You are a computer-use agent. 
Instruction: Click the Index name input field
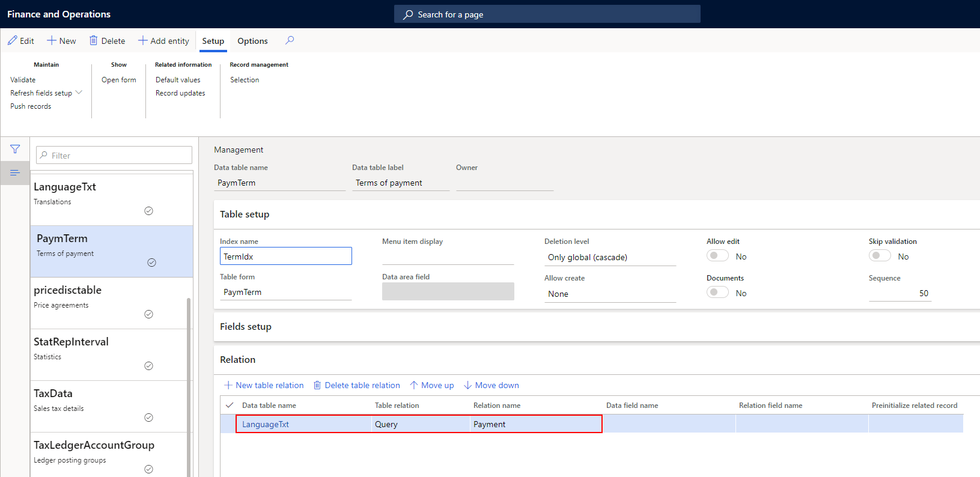point(286,257)
